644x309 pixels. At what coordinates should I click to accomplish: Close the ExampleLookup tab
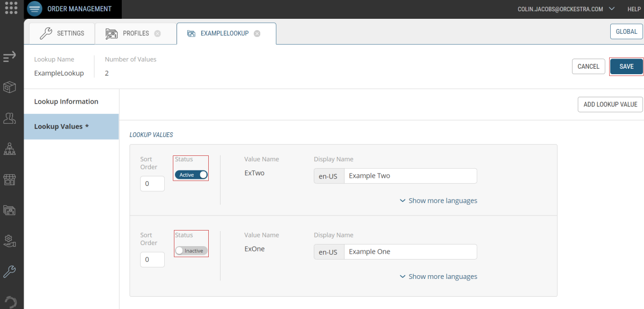click(x=257, y=33)
